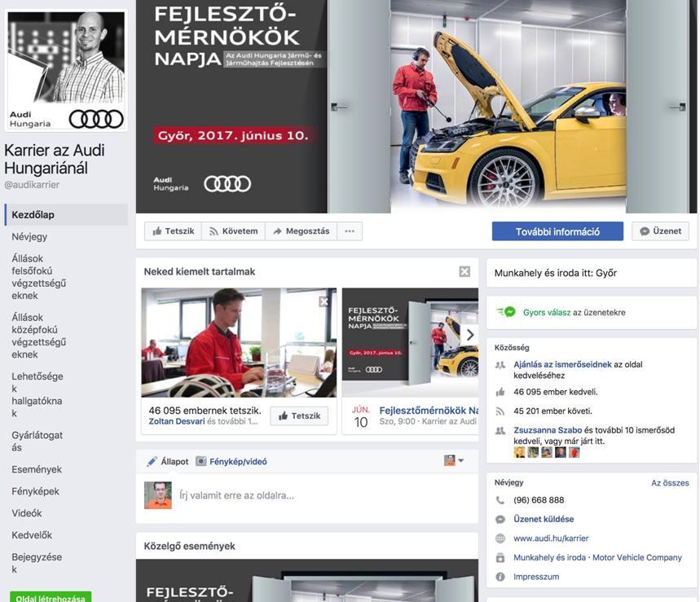Click Tetszik button in featured card

pyautogui.click(x=299, y=416)
